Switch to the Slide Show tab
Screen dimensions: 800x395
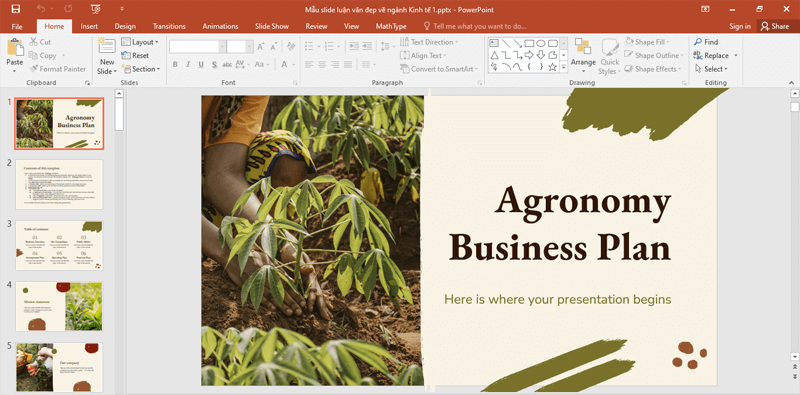point(272,26)
